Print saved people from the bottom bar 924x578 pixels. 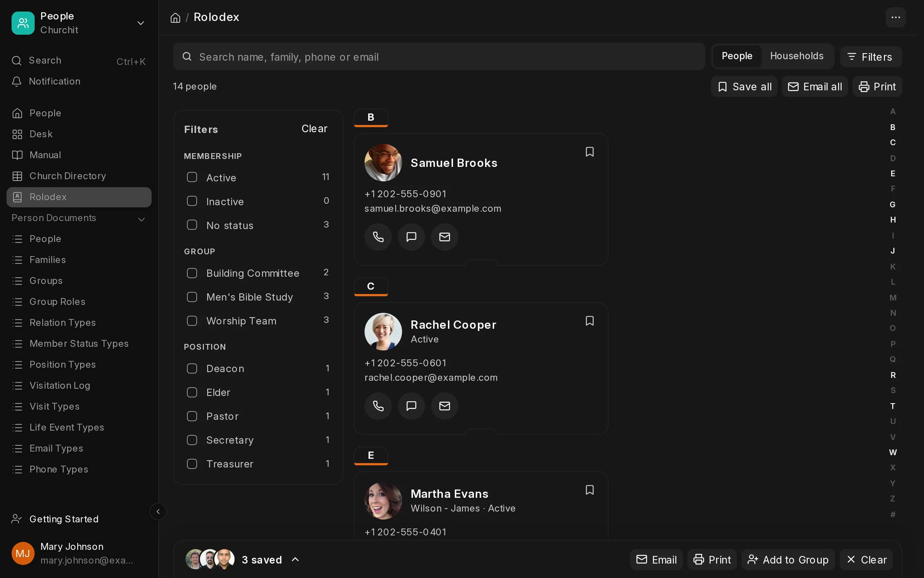click(x=712, y=560)
